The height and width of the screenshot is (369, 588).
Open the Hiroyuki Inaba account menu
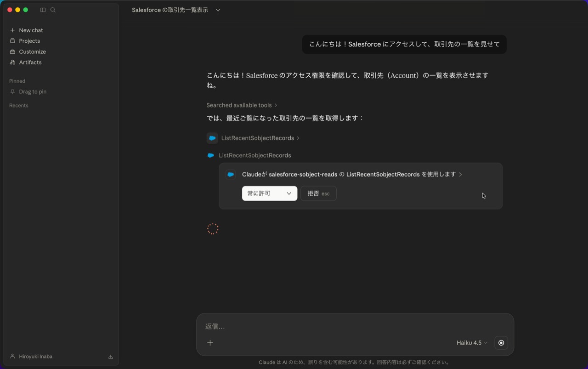pos(35,357)
